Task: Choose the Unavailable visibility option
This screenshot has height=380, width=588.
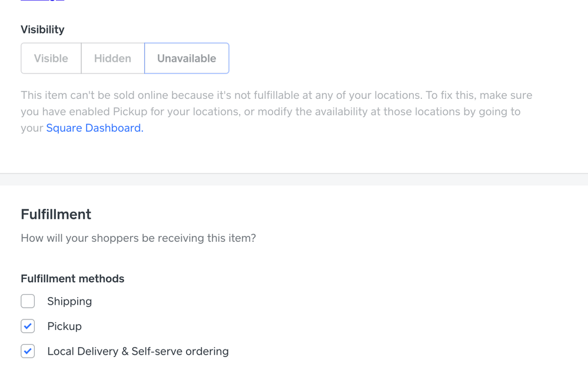Action: (187, 58)
